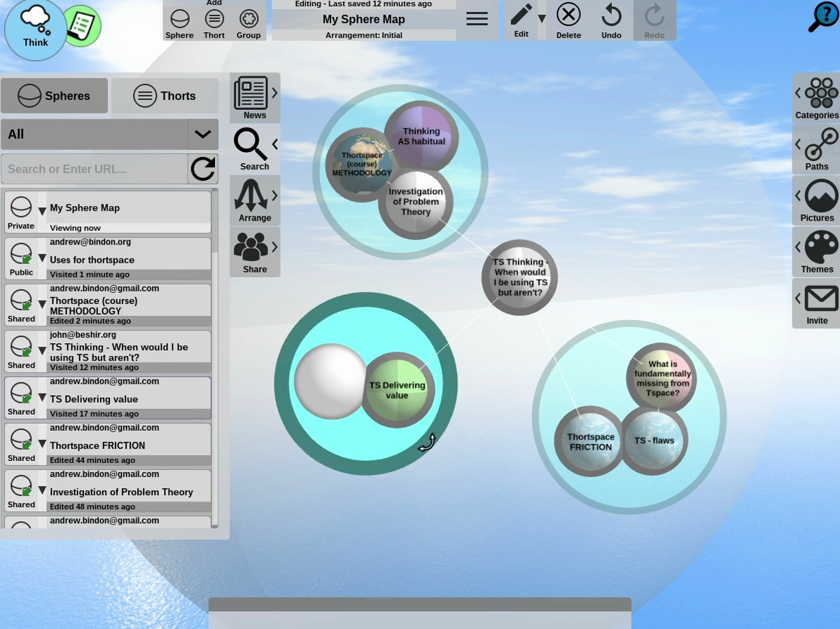This screenshot has height=629, width=840.
Task: Select the TS - flaws sphere
Action: tap(654, 441)
